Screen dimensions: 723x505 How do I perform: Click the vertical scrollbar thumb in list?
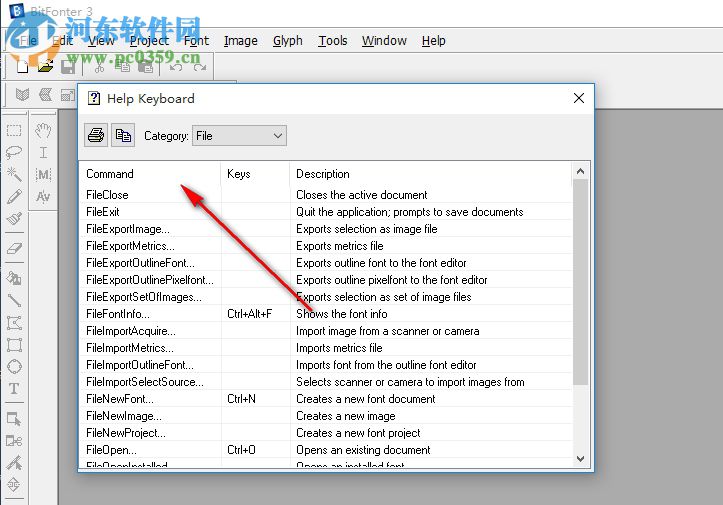[581, 282]
